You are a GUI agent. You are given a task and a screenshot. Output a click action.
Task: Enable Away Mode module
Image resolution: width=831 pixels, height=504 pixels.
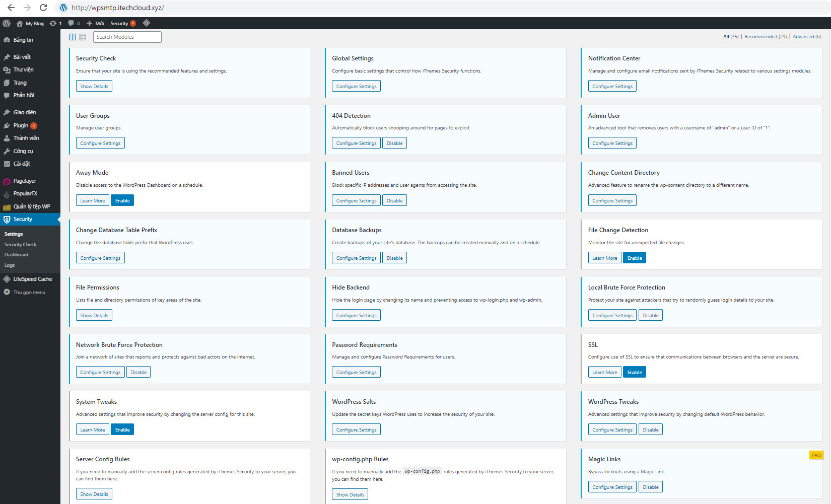pyautogui.click(x=122, y=200)
